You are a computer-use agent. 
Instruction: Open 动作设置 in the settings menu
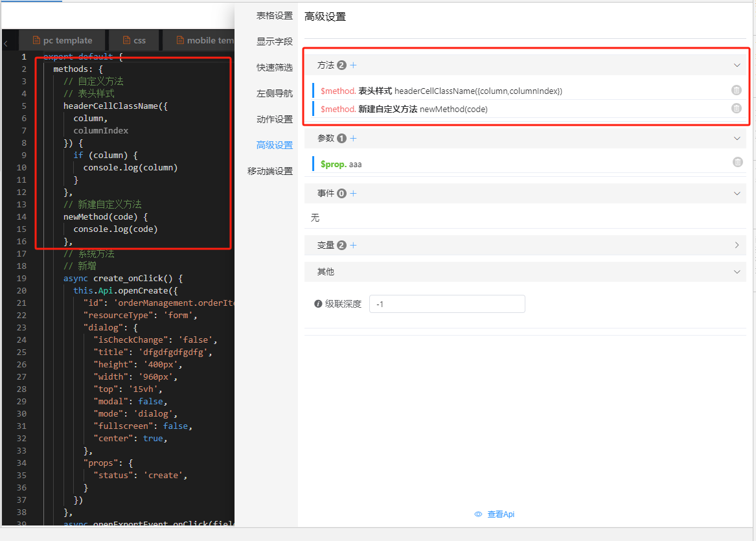(x=274, y=119)
